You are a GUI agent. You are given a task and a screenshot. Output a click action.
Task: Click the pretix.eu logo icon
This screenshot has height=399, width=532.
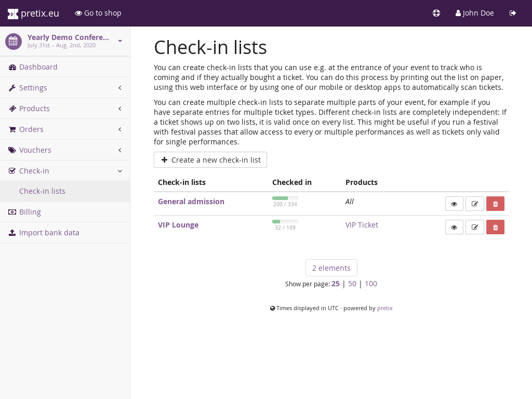[x=13, y=14]
